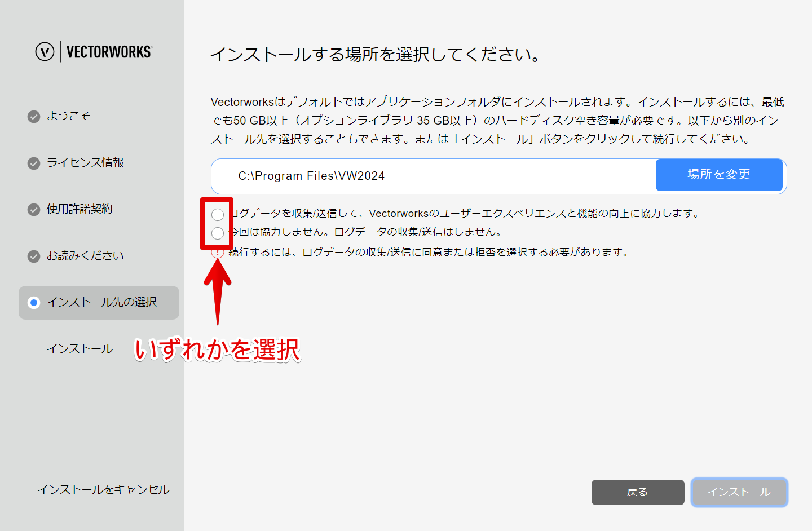Click the Vectorworks logo icon
The width and height of the screenshot is (812, 531).
tap(45, 51)
